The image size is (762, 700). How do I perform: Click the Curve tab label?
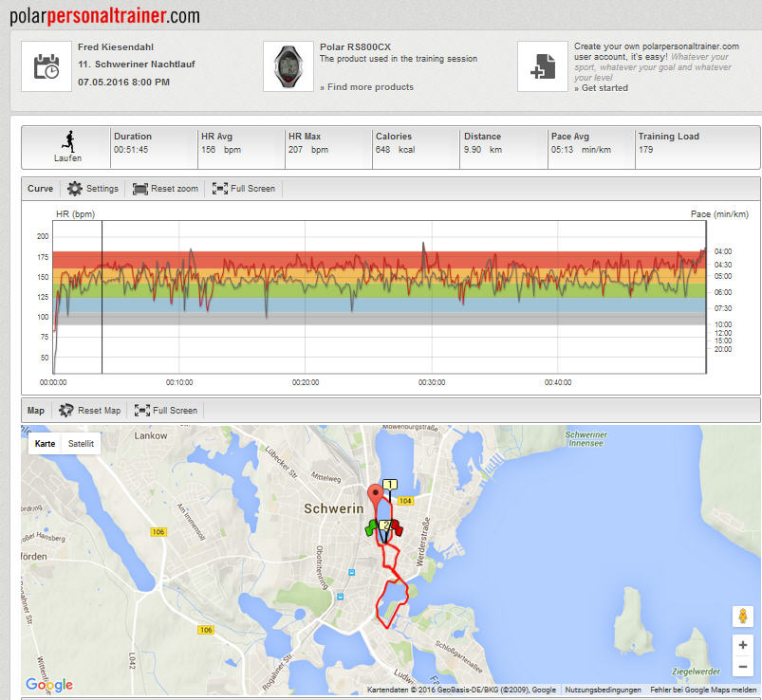click(x=41, y=189)
